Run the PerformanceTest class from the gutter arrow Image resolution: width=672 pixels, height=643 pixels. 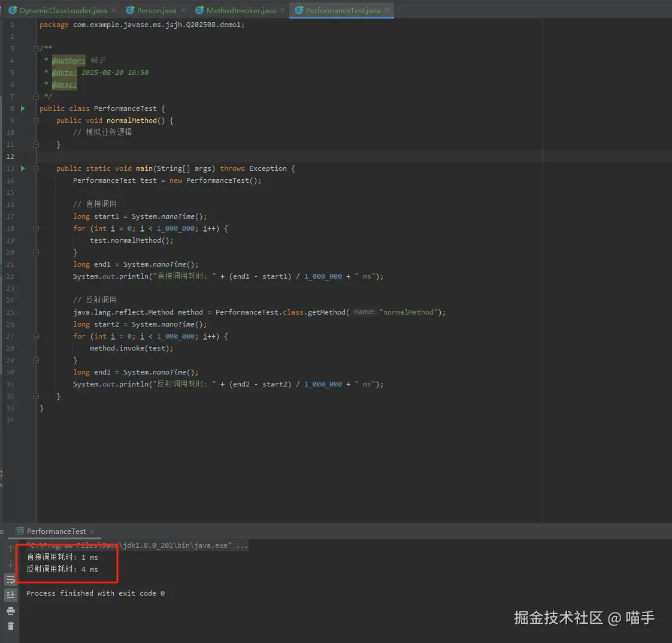[x=23, y=108]
